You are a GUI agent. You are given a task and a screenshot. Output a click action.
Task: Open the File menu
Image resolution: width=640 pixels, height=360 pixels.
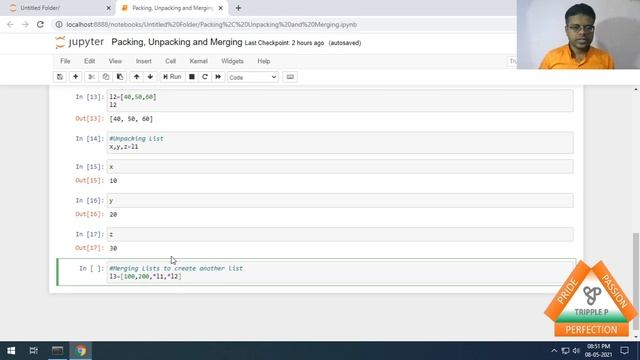point(65,61)
